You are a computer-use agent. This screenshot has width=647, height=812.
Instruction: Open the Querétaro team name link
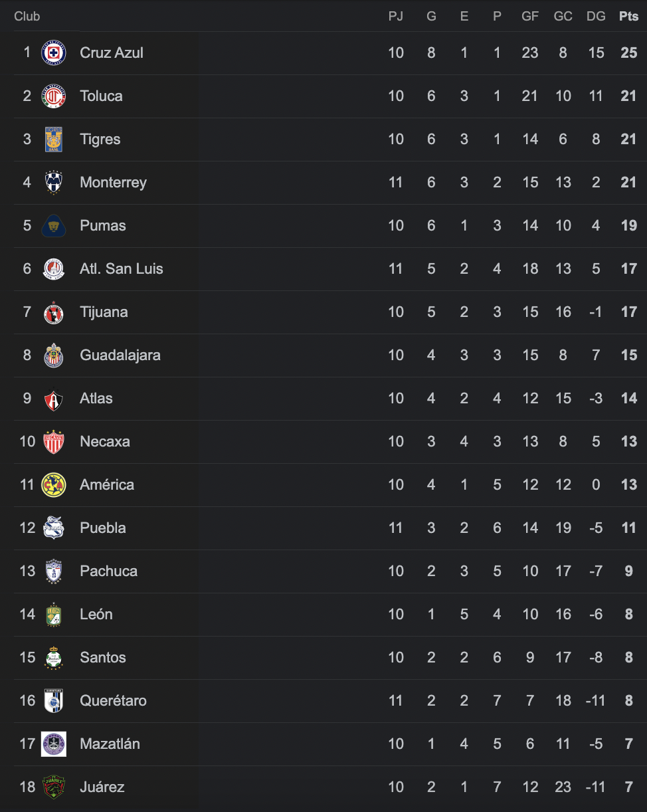pos(113,701)
